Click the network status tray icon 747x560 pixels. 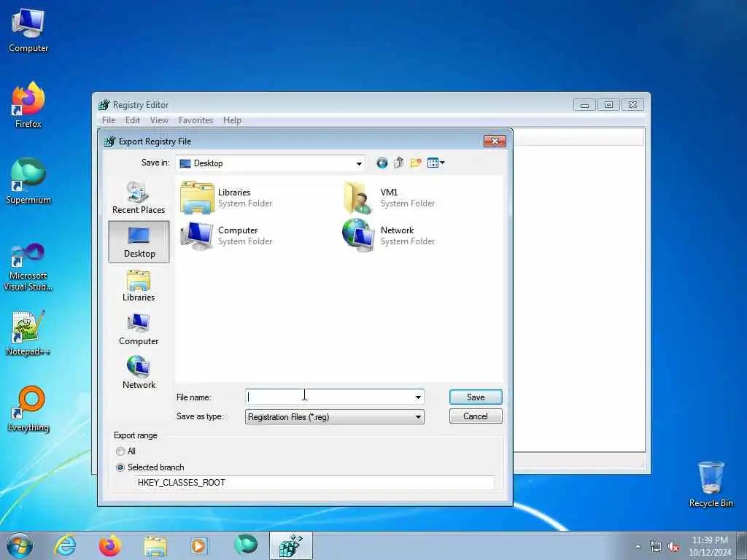tap(656, 547)
